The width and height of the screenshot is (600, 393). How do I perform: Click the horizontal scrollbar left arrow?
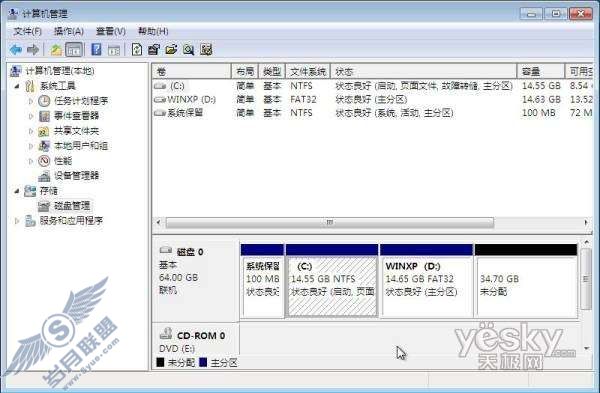pos(159,222)
